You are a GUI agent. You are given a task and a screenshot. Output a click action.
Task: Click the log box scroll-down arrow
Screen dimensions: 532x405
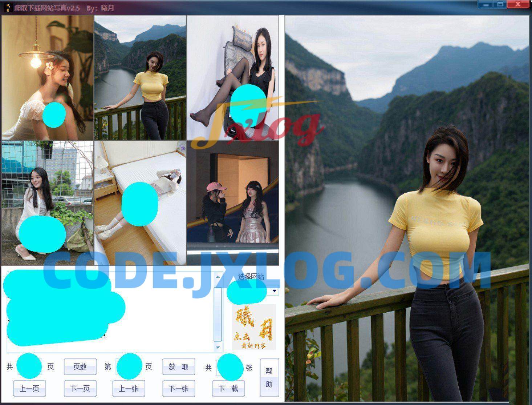218,347
